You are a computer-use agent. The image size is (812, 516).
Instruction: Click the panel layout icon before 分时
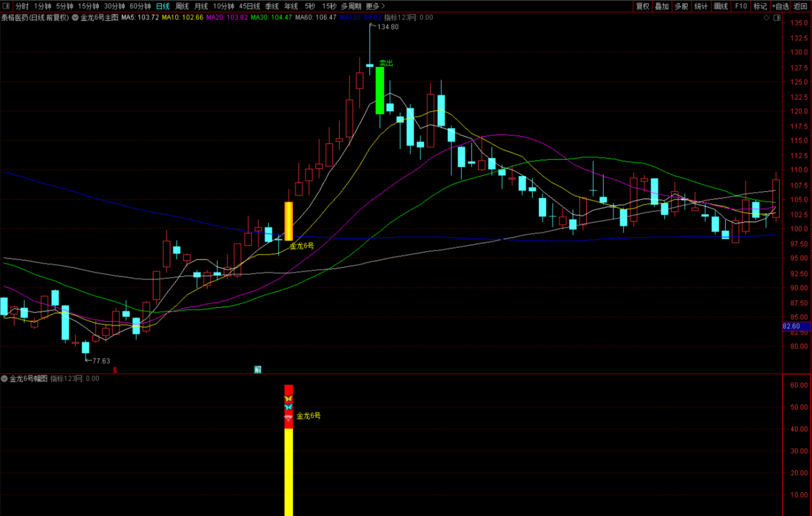[x=6, y=6]
